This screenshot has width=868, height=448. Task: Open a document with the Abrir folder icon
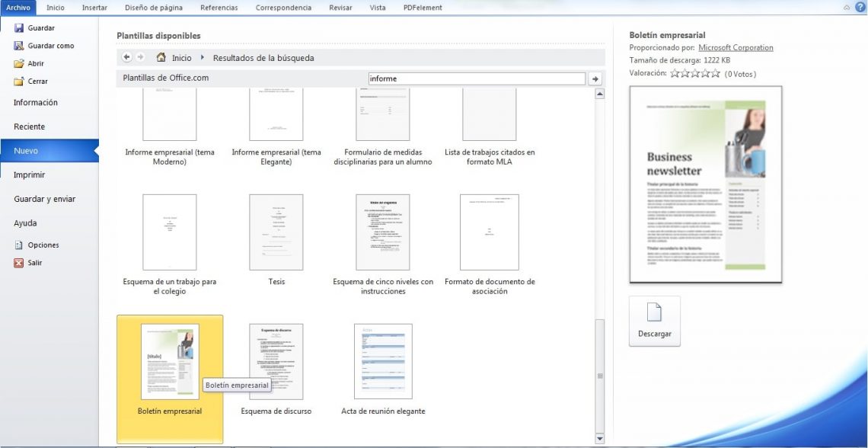coord(18,62)
